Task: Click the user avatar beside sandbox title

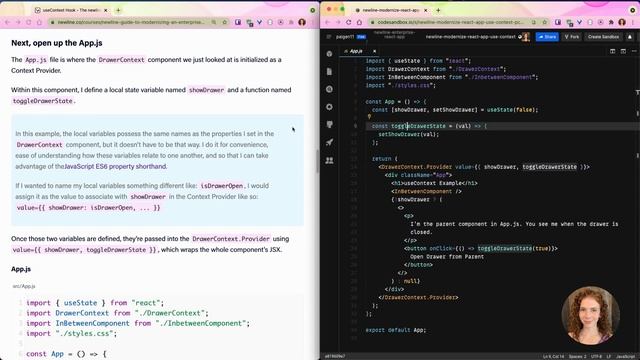Action: pos(526,37)
